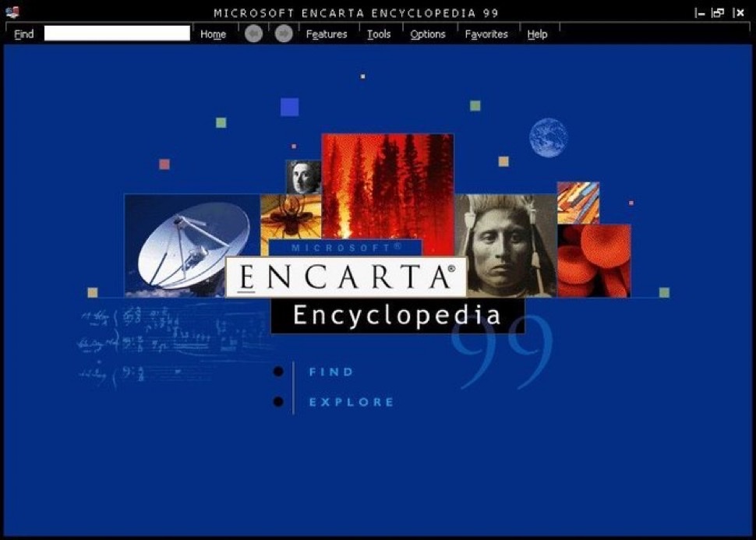756x540 pixels.
Task: Click the forest fire picture
Action: point(387,188)
